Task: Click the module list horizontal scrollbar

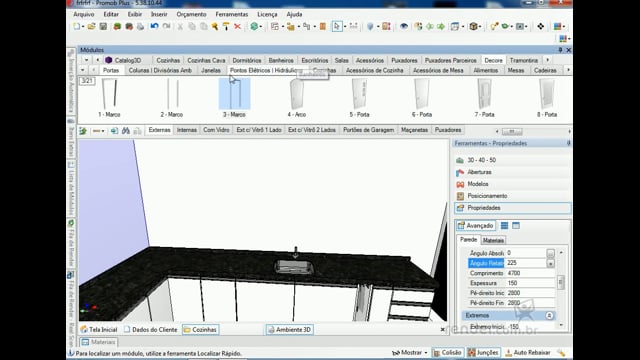Action: click(x=512, y=131)
